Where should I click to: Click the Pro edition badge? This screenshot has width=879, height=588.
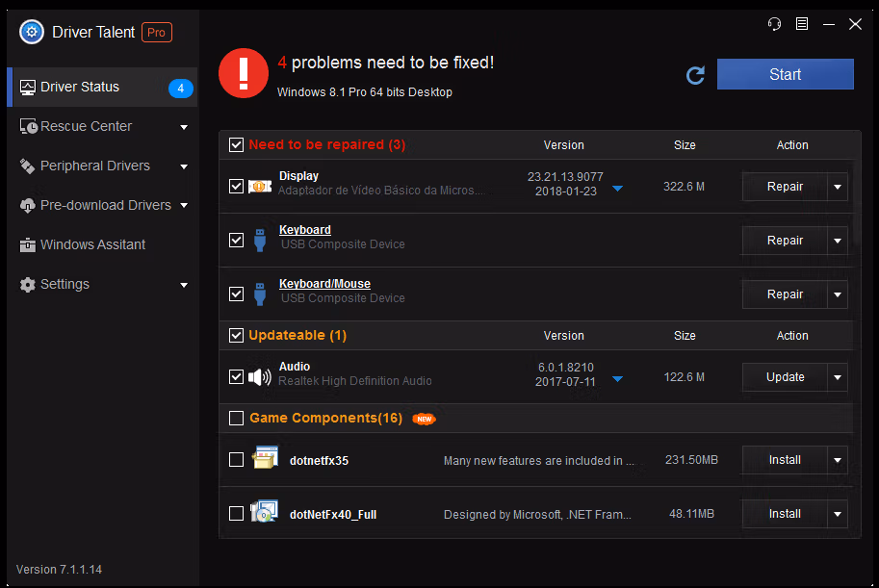tap(156, 33)
